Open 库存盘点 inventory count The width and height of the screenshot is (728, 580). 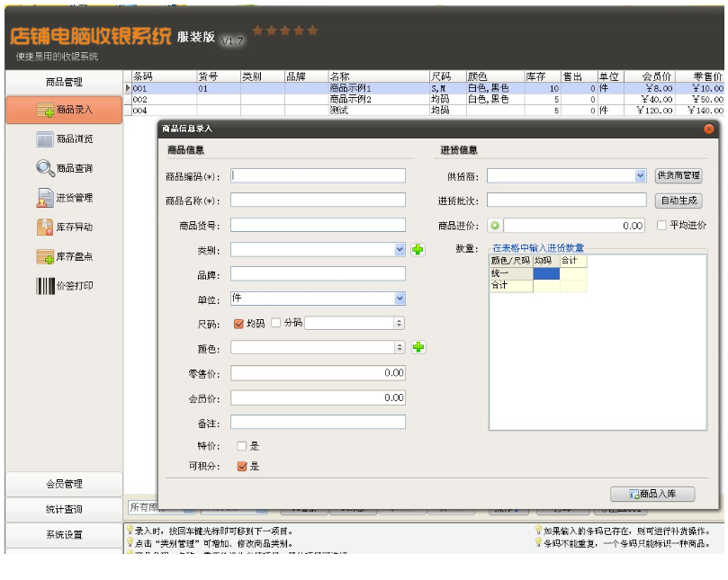click(64, 257)
